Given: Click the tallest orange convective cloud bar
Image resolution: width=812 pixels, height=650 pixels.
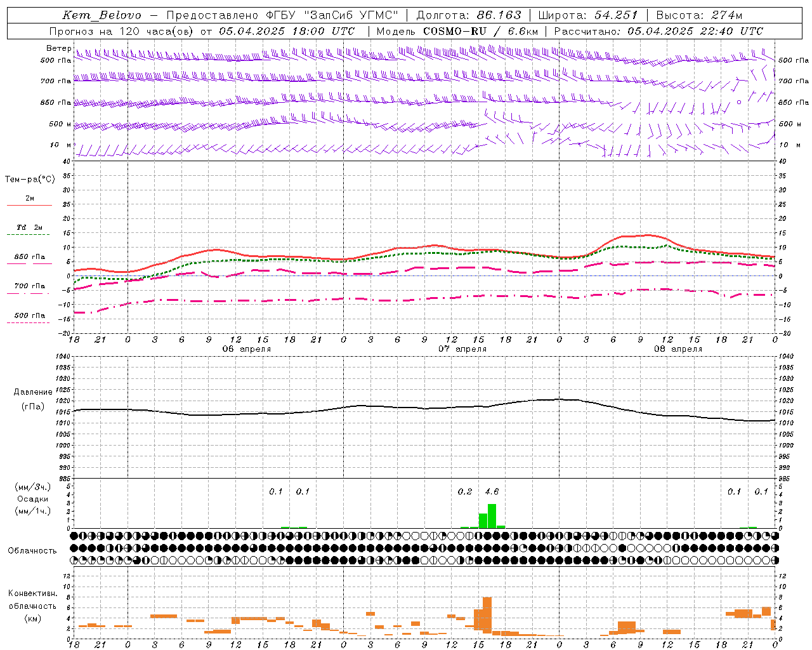Looking at the screenshot, I should pos(487,615).
